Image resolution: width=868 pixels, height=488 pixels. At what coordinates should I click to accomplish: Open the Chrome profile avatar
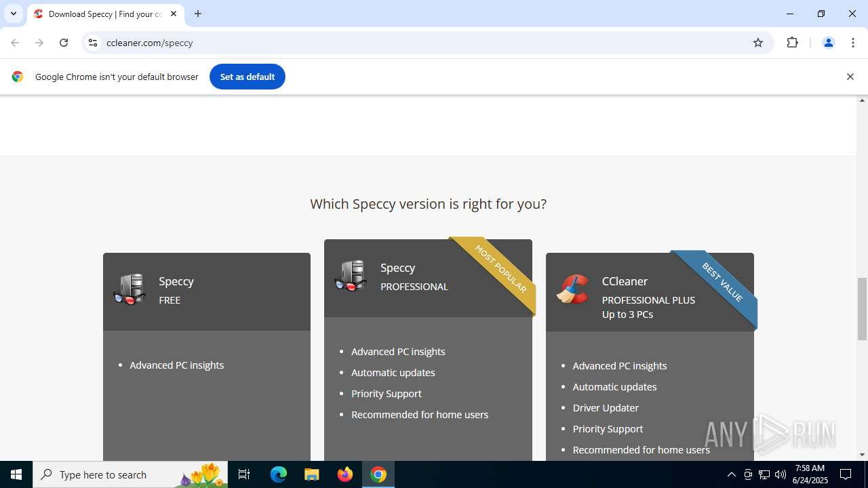coord(828,43)
